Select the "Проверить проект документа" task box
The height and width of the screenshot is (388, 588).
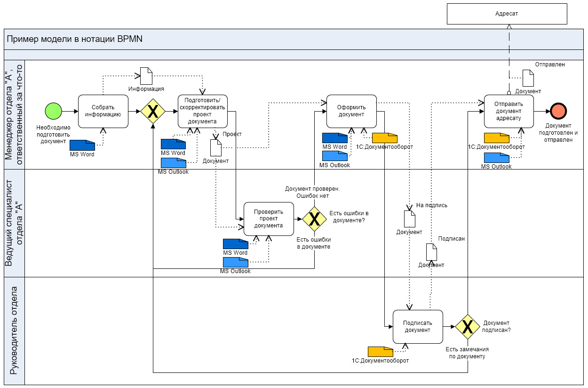pos(269,218)
